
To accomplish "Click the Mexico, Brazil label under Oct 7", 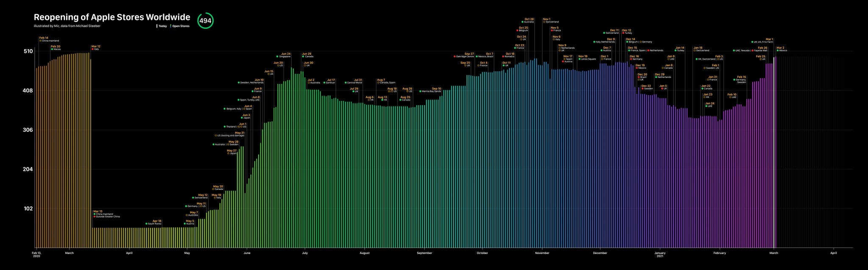I will point(486,57).
